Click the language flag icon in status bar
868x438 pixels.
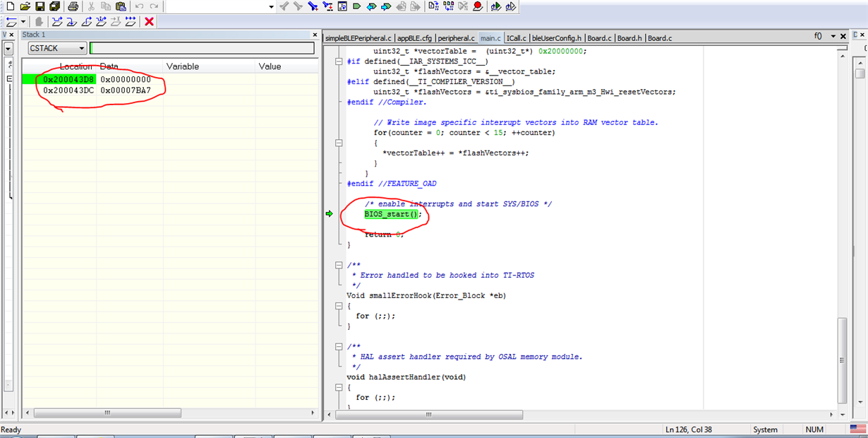[857, 429]
